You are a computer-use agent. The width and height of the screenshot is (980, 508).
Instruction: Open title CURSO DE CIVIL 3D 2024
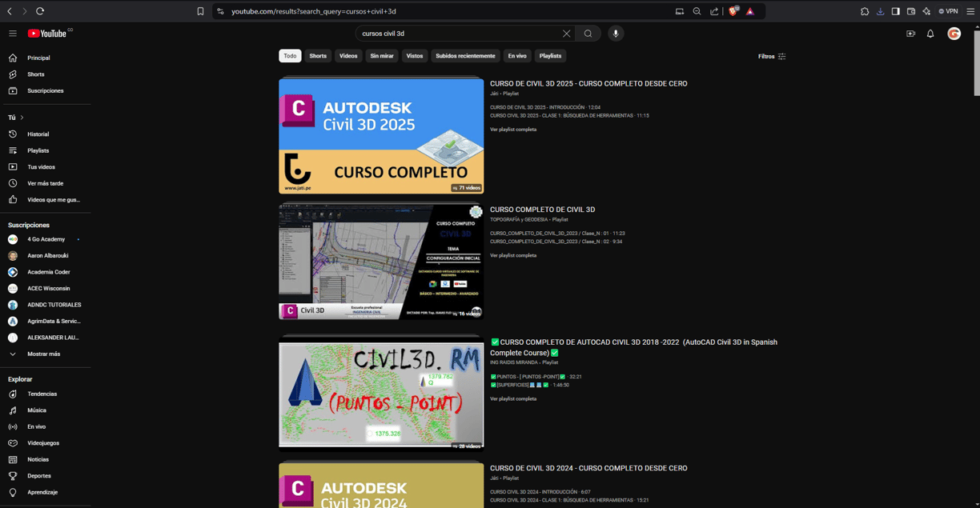[588, 468]
